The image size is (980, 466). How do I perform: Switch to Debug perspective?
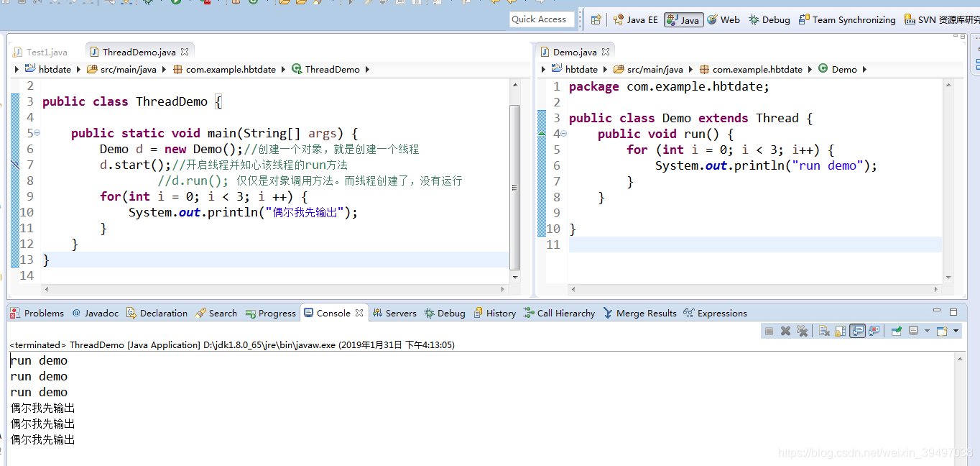click(769, 20)
